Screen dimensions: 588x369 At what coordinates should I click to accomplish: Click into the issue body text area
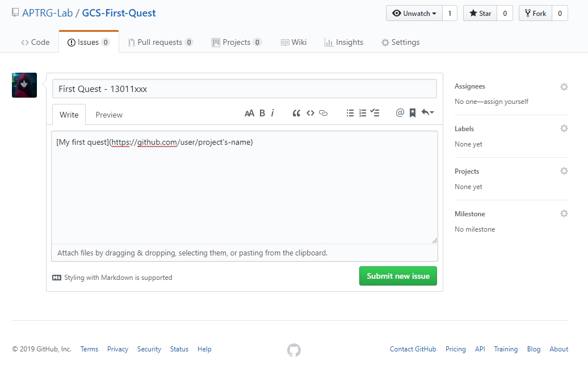click(x=245, y=187)
